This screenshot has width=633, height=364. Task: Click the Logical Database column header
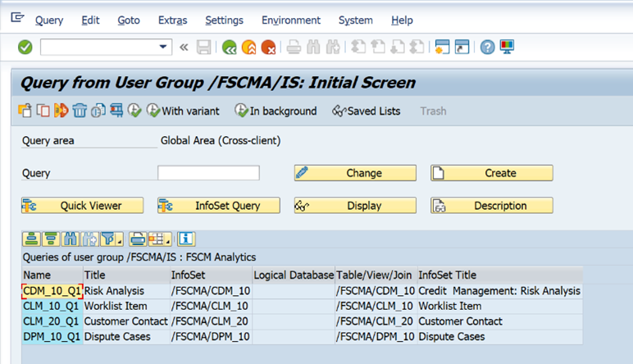pos(294,275)
